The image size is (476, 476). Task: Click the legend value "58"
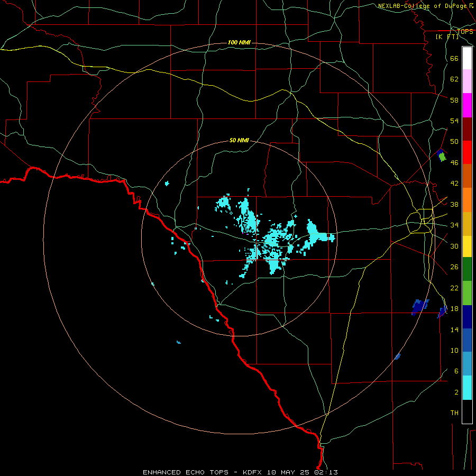(454, 100)
